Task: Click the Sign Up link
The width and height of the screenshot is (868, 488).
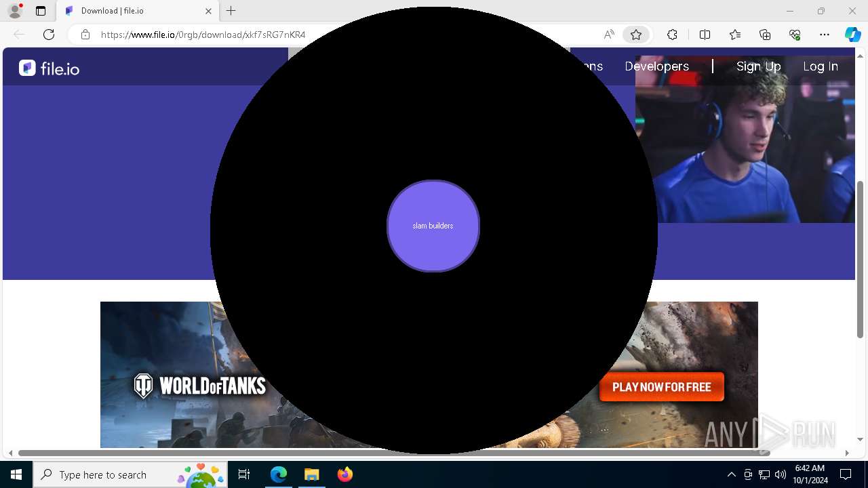Action: 758,66
